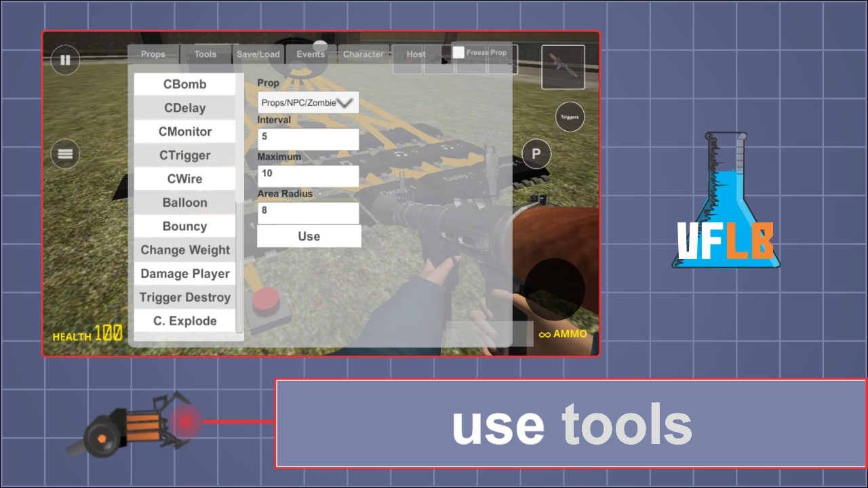Open the Prop dropdown Props/NPC/Zombie
The width and height of the screenshot is (868, 488).
[308, 102]
